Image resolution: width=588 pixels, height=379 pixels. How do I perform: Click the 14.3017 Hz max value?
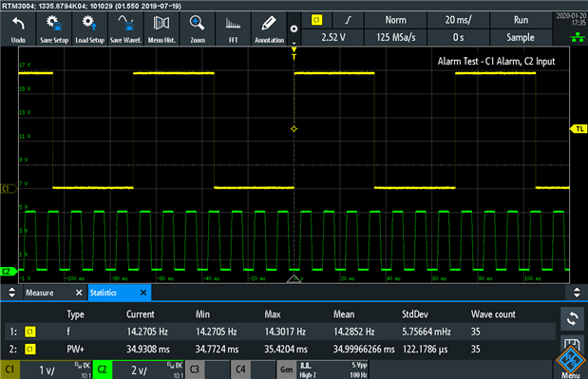point(285,332)
